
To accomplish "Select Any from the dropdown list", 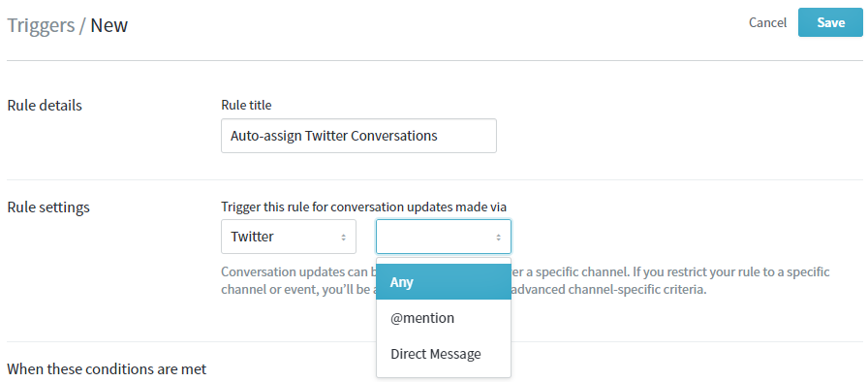I will coord(444,282).
